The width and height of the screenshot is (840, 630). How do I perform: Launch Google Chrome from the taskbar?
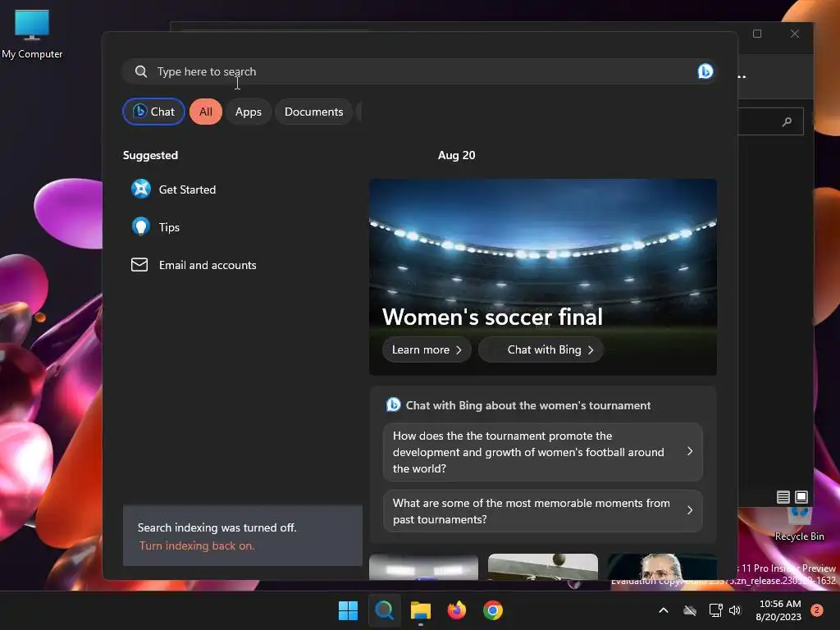tap(493, 610)
